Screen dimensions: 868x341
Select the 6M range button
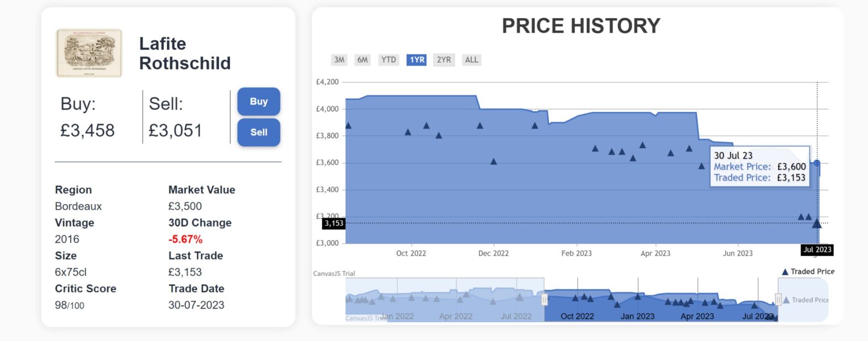[363, 60]
